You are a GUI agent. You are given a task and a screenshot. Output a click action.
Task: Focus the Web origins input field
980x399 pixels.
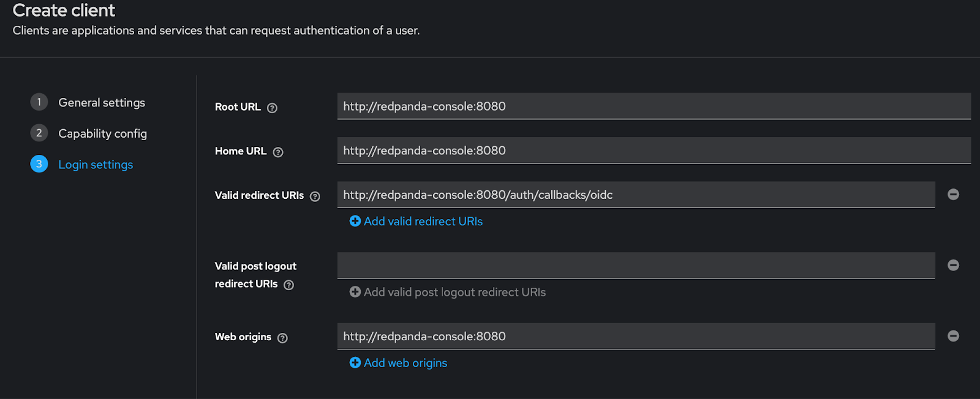pyautogui.click(x=636, y=337)
